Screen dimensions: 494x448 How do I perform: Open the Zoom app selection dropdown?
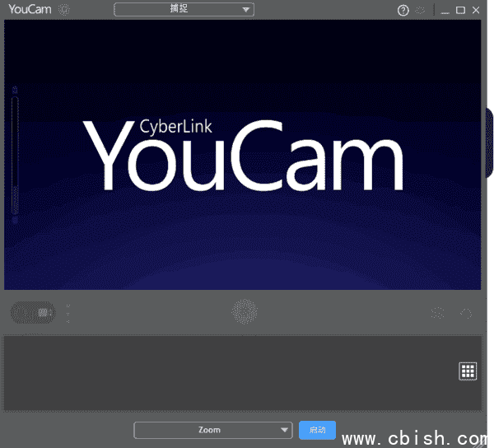pyautogui.click(x=213, y=430)
